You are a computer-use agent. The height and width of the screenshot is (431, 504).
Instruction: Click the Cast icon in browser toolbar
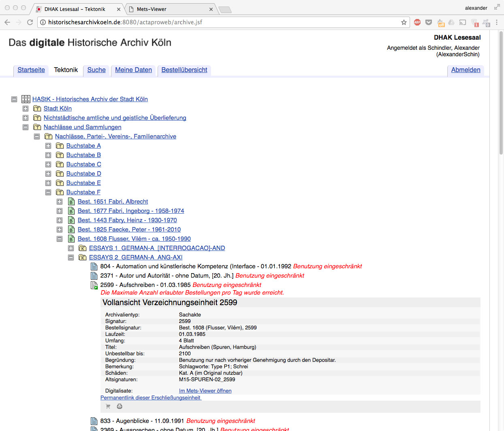(x=463, y=22)
